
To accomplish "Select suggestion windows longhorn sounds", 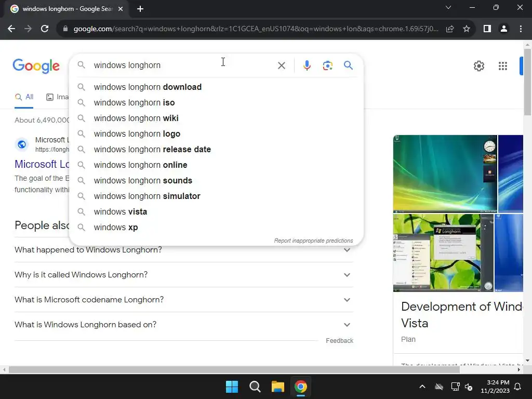I will (x=216, y=180).
